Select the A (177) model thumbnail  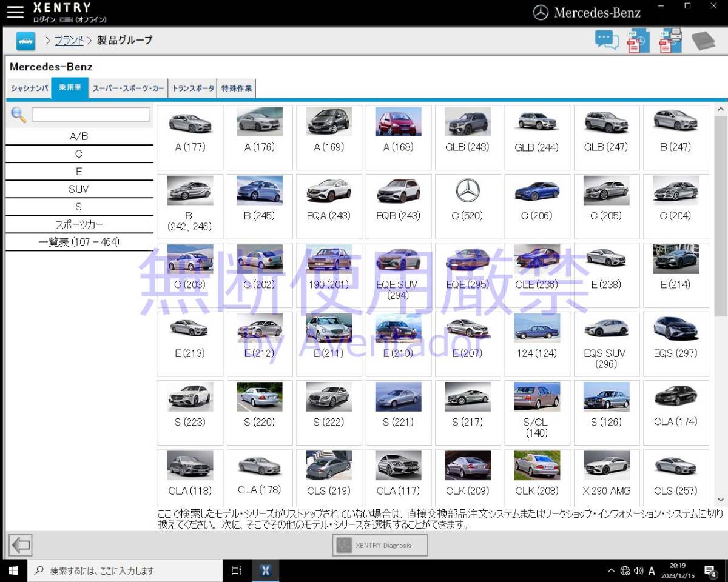(x=190, y=138)
